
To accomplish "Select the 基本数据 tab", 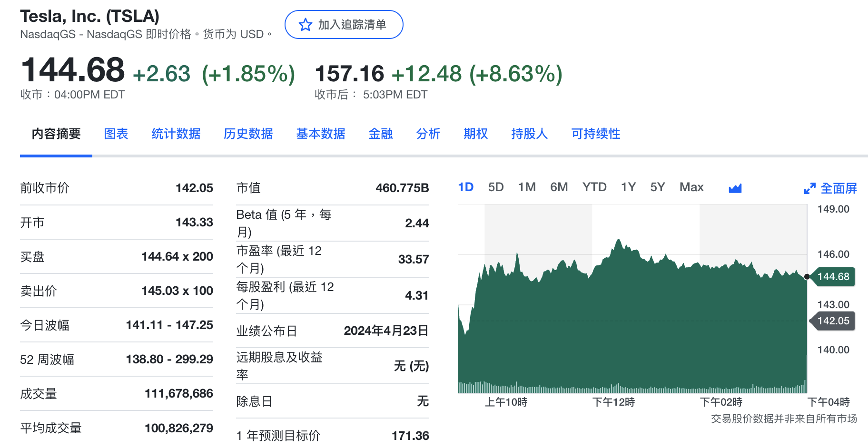I will 320,134.
